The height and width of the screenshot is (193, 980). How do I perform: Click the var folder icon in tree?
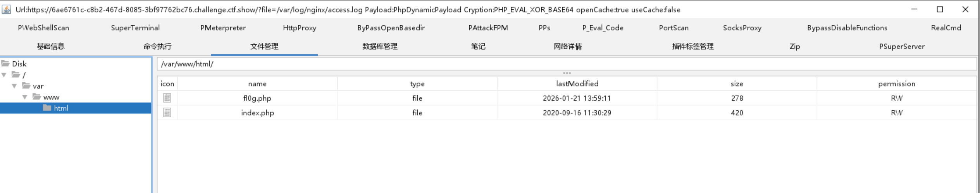point(26,85)
